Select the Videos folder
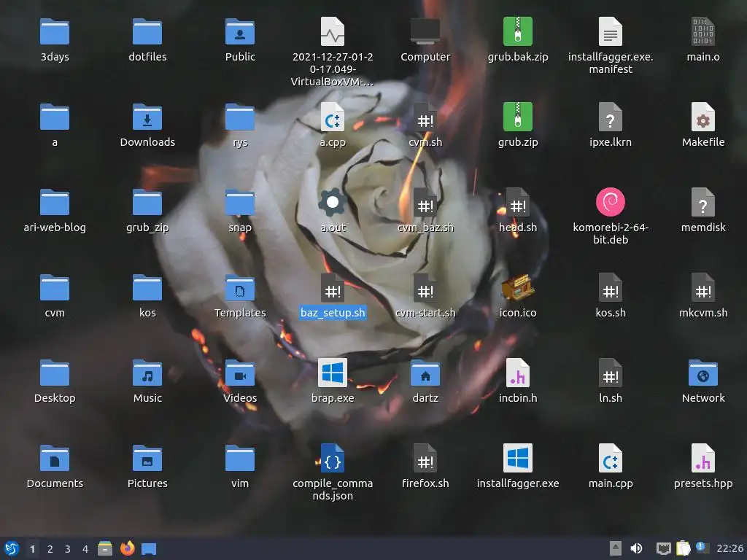Screen dimensions: 747x560 [239, 373]
